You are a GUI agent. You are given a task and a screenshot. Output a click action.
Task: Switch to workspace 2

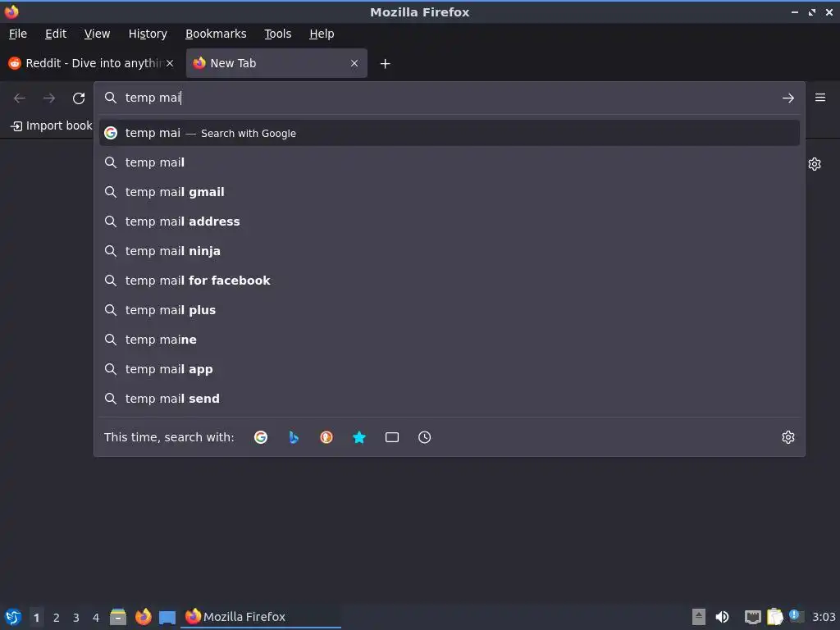(x=57, y=617)
